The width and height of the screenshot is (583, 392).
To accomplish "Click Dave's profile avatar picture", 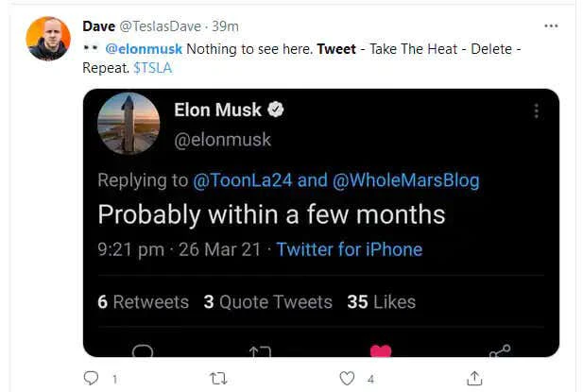I will tap(48, 39).
